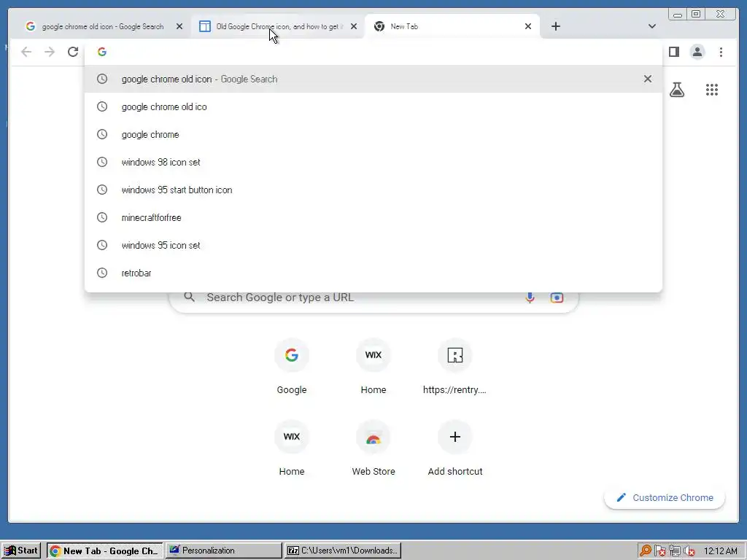Open the profile avatar menu
This screenshot has width=747, height=560.
pos(697,52)
